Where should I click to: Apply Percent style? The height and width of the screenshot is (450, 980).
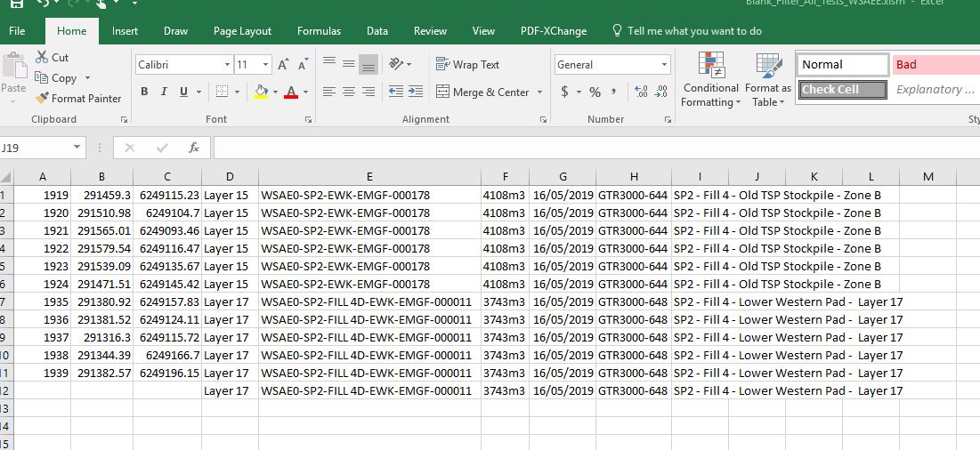[595, 92]
